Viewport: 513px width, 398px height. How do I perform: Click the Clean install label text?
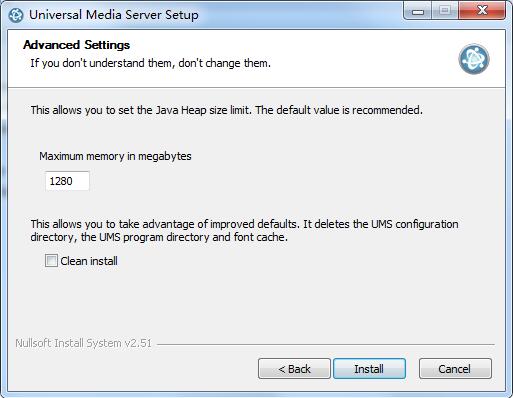[x=89, y=261]
